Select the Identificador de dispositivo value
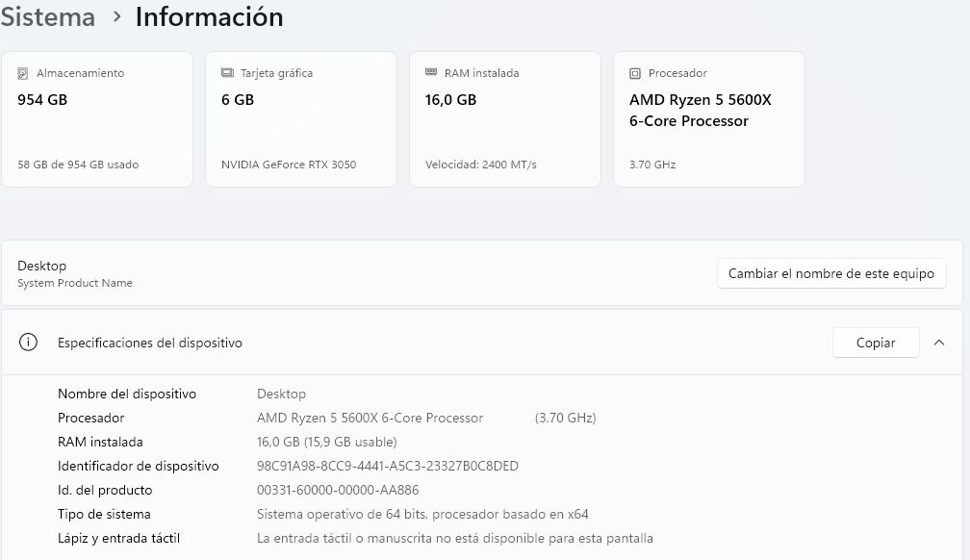Image resolution: width=970 pixels, height=560 pixels. 387,466
